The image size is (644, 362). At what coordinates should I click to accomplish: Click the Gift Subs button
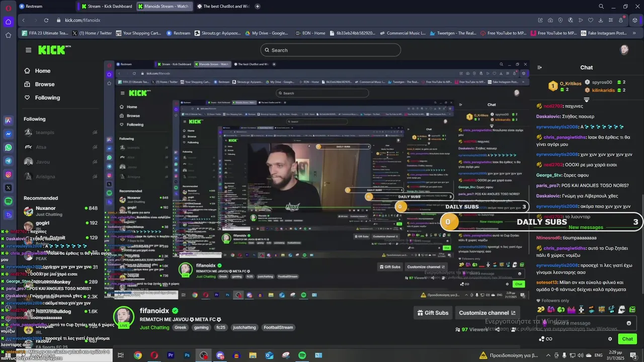[433, 313]
